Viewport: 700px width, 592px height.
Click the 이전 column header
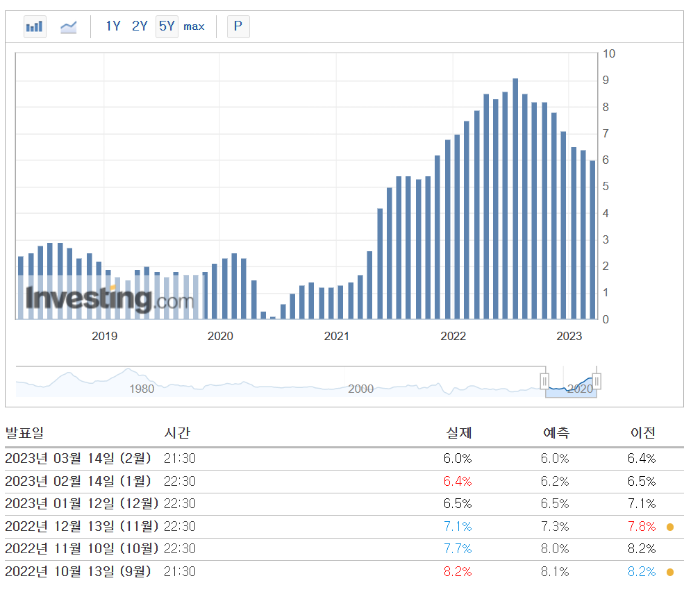coord(643,433)
